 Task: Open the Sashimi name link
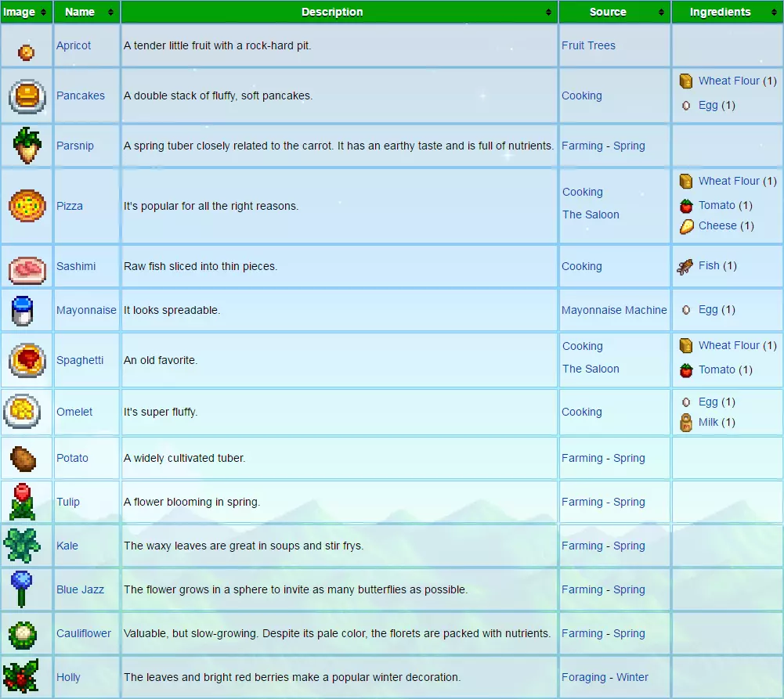pyautogui.click(x=76, y=266)
